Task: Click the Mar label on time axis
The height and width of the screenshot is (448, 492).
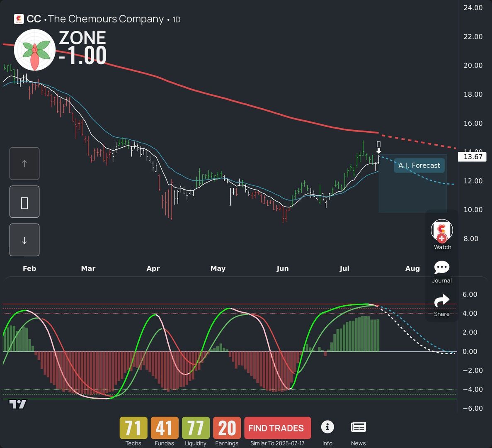Action: [88, 268]
